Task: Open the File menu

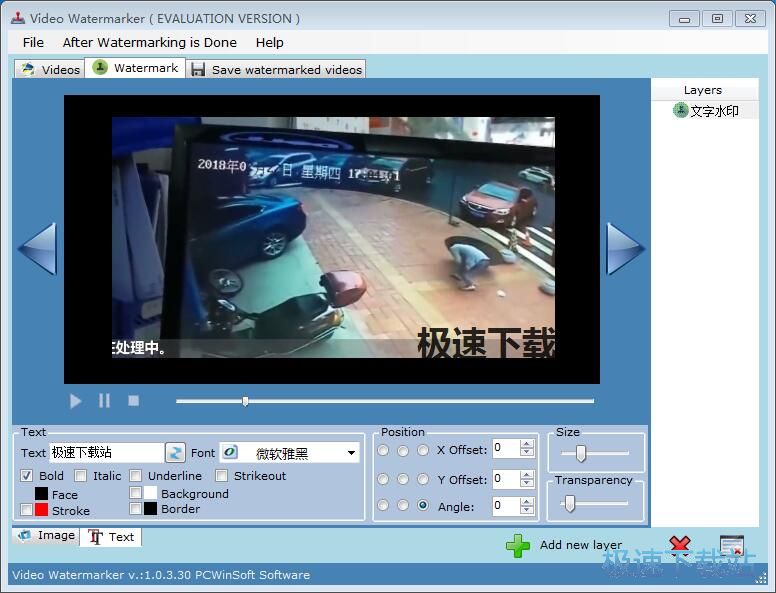Action: coord(33,43)
